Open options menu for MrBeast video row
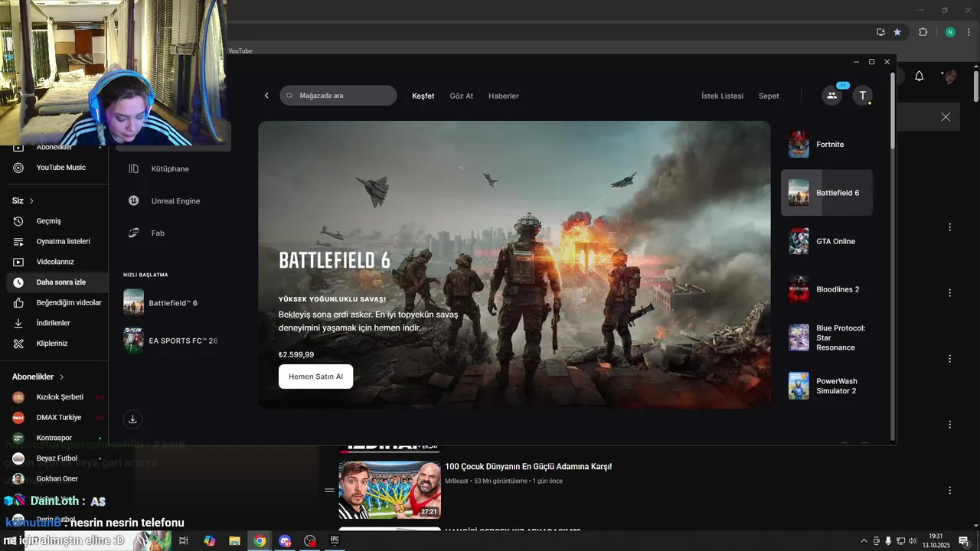This screenshot has height=551, width=980. tap(950, 491)
